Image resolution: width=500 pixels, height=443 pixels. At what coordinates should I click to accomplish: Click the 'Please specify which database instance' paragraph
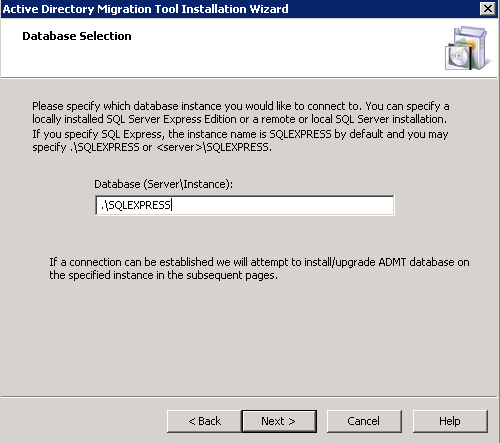[x=241, y=113]
